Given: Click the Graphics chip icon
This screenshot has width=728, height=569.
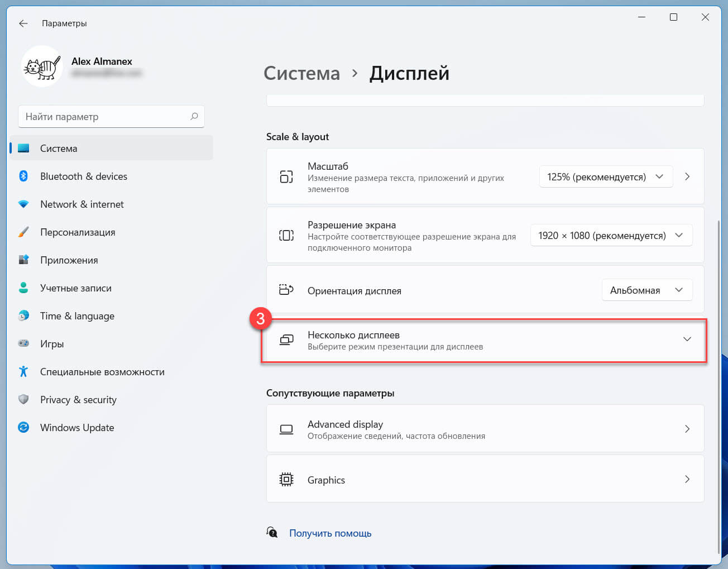Looking at the screenshot, I should point(286,480).
